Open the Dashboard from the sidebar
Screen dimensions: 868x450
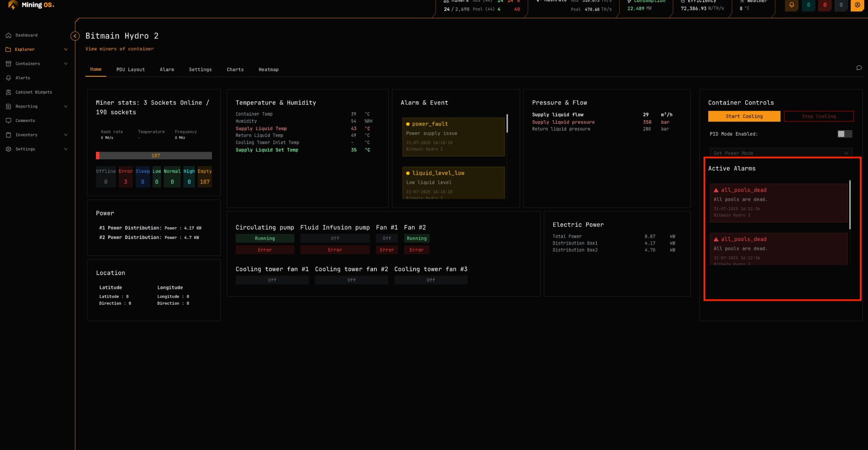[26, 35]
